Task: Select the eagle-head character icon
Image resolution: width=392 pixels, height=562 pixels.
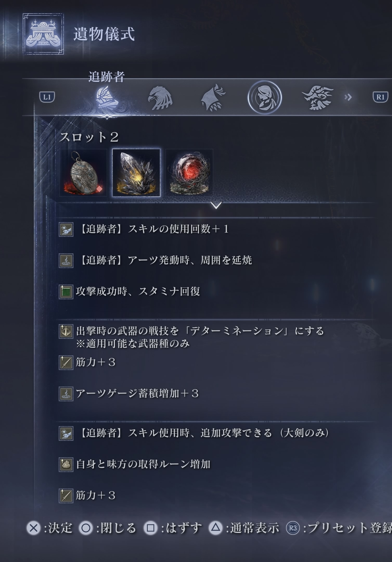Action: 160,98
